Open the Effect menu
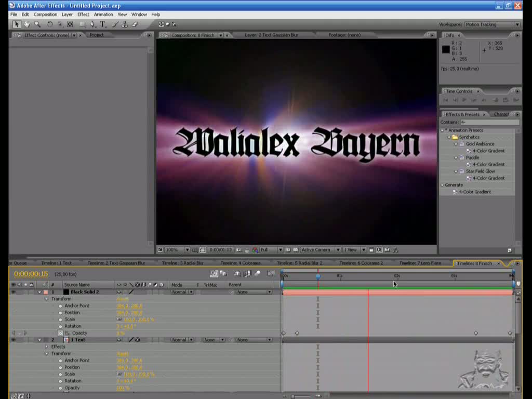Image resolution: width=532 pixels, height=399 pixels. [83, 14]
